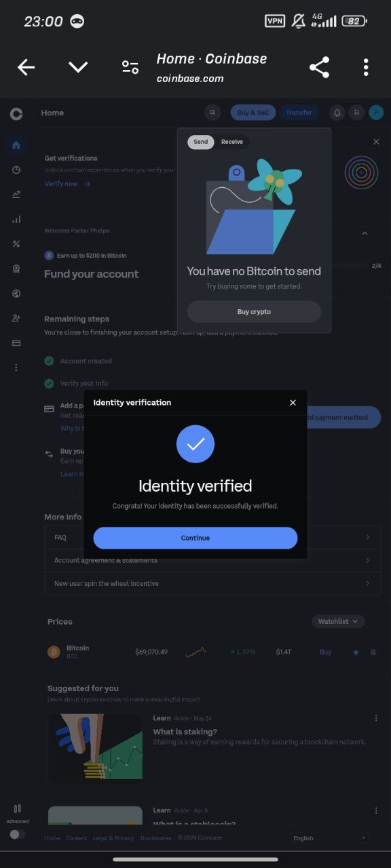This screenshot has width=391, height=868.
Task: Open the What is staking article thumbnail
Action: click(x=95, y=749)
